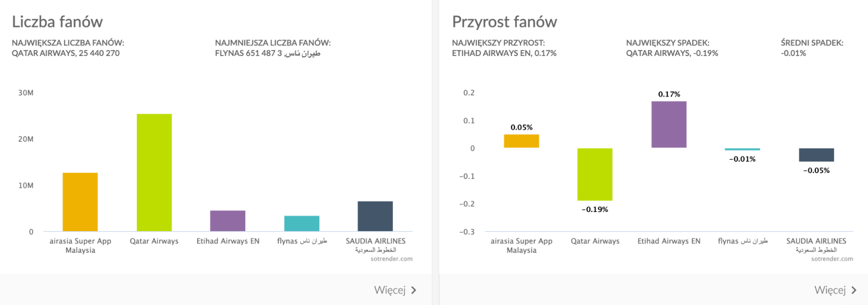Click the Przyrost fanów heading

505,22
